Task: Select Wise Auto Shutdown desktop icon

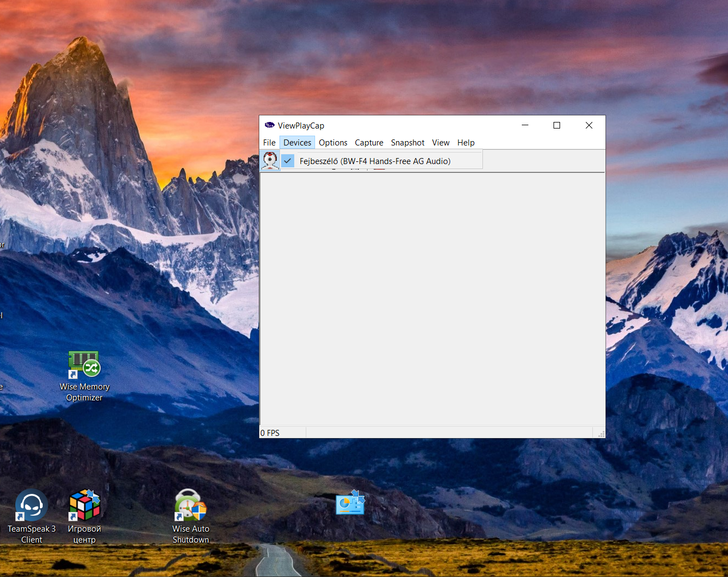Action: (190, 516)
